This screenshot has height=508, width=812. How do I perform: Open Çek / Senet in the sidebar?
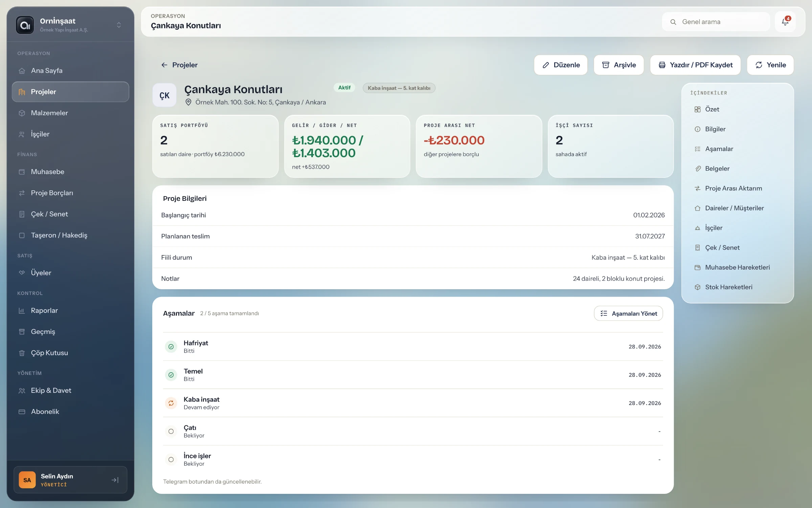[x=70, y=214]
